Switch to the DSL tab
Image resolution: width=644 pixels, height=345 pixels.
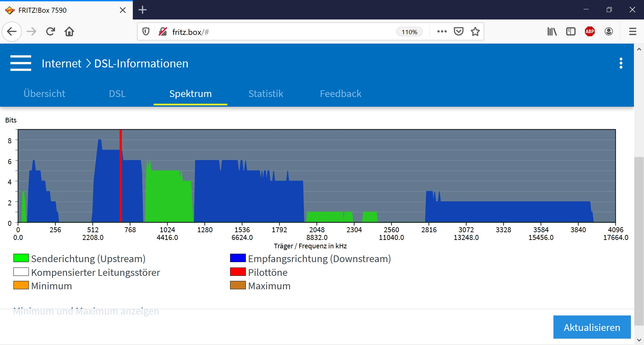tap(117, 94)
